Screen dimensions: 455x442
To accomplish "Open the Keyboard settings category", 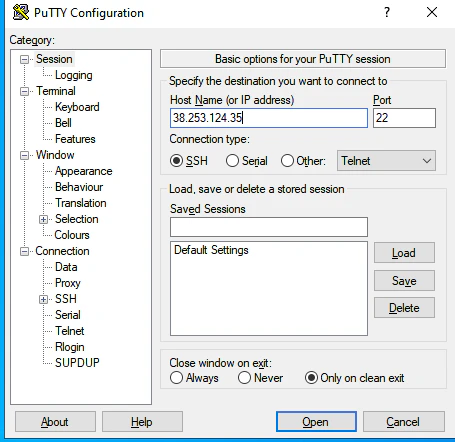I will coord(77,107).
